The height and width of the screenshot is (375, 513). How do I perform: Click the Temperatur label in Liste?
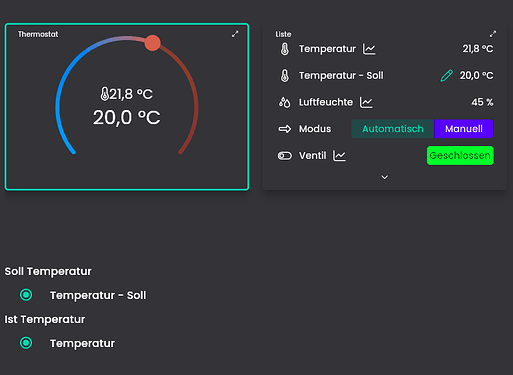point(327,49)
